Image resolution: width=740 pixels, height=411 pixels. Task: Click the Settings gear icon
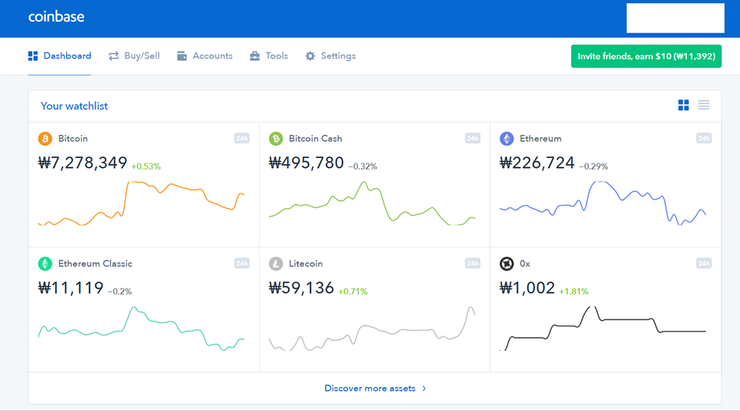click(x=310, y=56)
